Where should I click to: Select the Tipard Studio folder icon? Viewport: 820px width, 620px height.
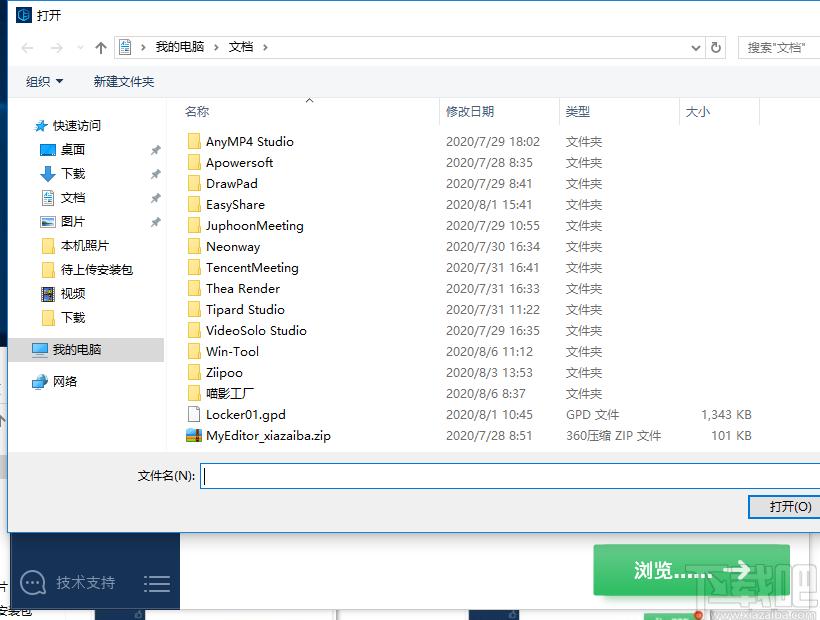point(194,309)
